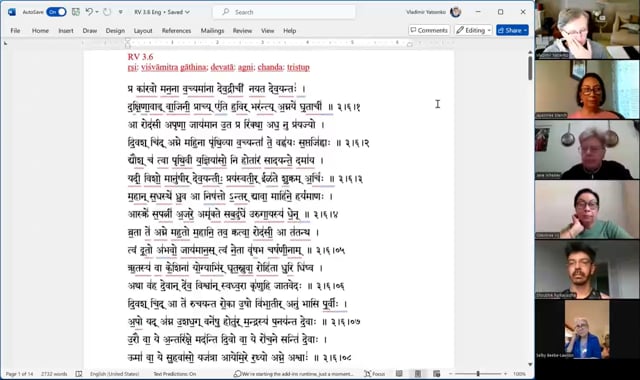
Task: Click the zoom in plus button
Action: coord(505,374)
